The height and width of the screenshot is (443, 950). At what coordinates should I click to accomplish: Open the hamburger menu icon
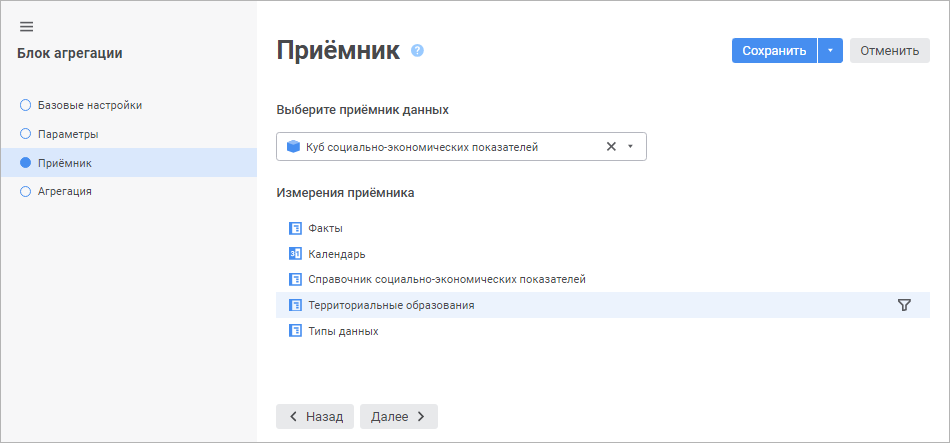26,26
